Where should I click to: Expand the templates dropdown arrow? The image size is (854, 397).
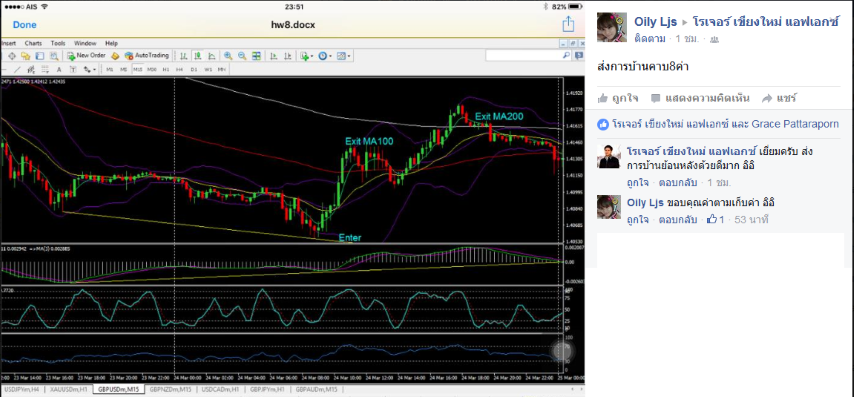[349, 56]
